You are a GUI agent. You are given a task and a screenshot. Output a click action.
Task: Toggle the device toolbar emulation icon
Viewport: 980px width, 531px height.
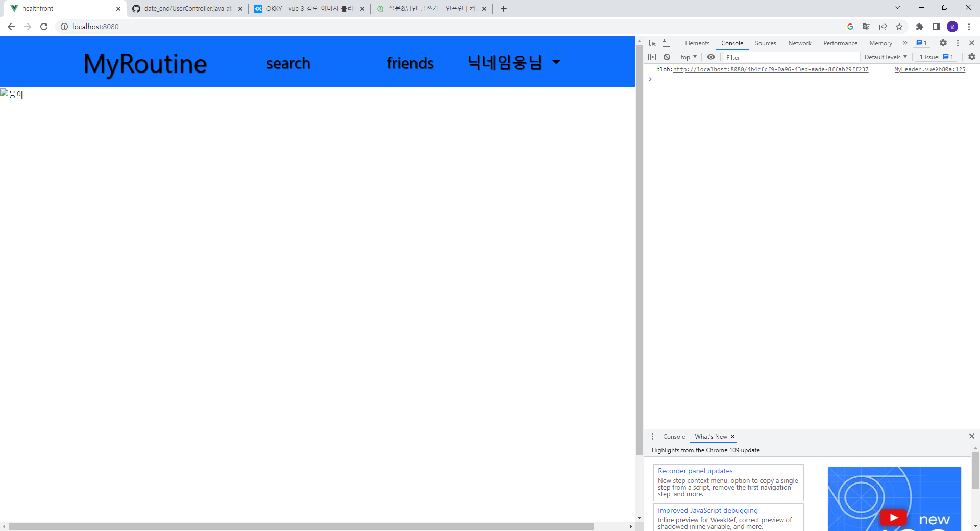[x=666, y=43]
